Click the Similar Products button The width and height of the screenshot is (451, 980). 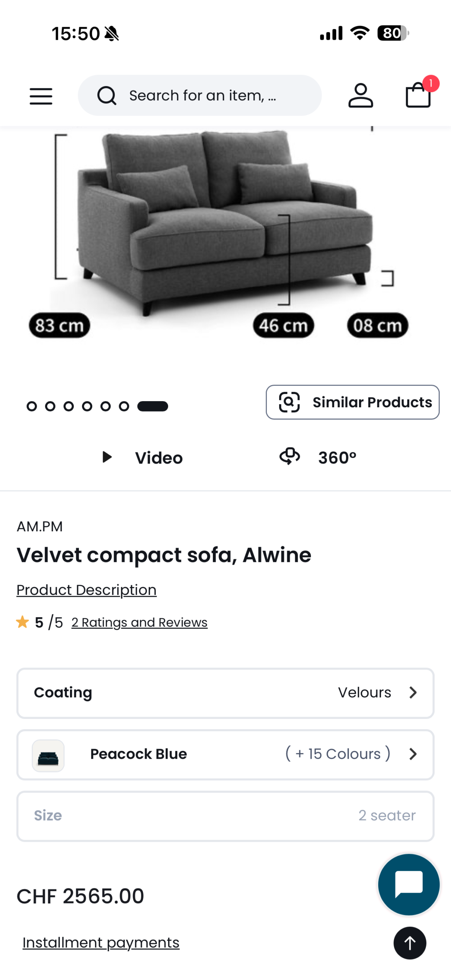[x=352, y=402]
